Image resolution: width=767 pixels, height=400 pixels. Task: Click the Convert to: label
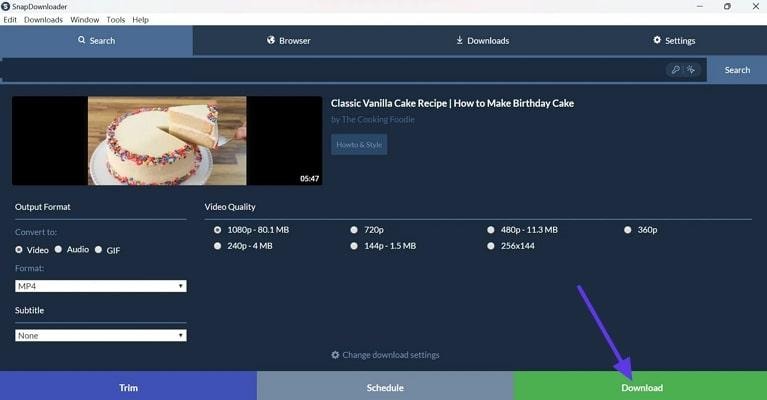(x=36, y=232)
